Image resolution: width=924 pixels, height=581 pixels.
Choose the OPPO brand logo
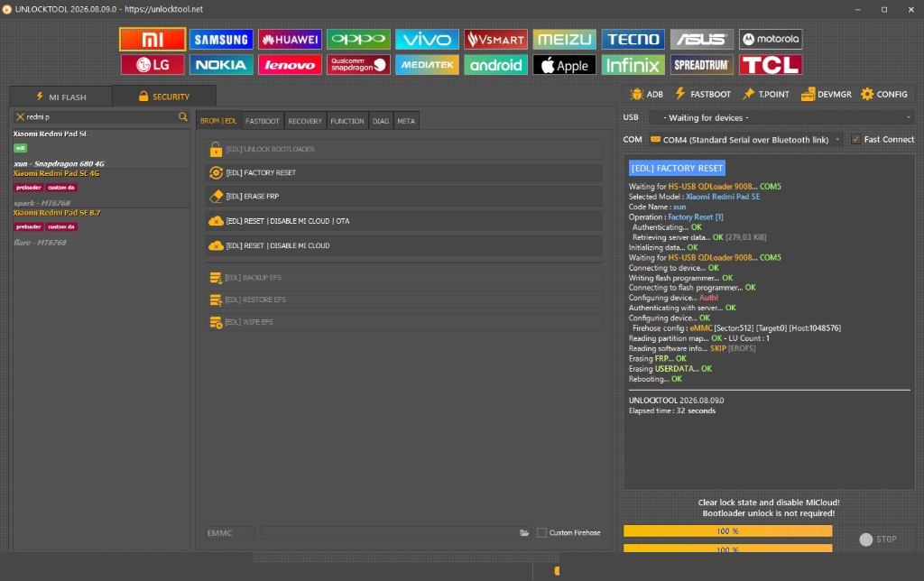tap(358, 40)
